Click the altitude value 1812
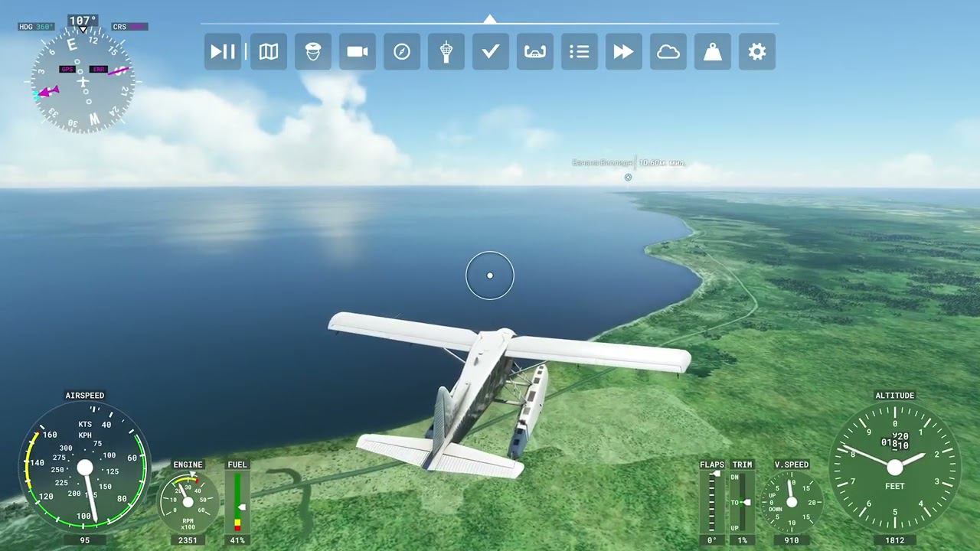Viewport: 980px width, 551px height. [895, 540]
